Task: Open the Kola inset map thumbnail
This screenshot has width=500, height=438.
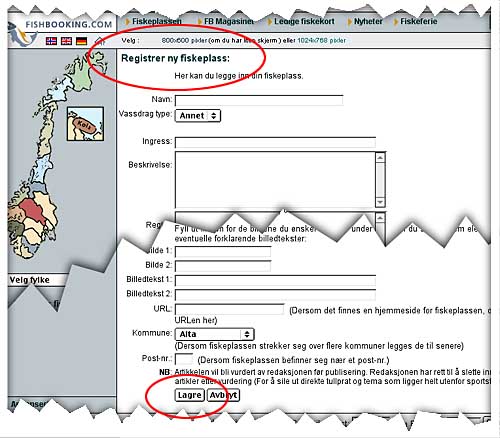Action: [x=85, y=124]
